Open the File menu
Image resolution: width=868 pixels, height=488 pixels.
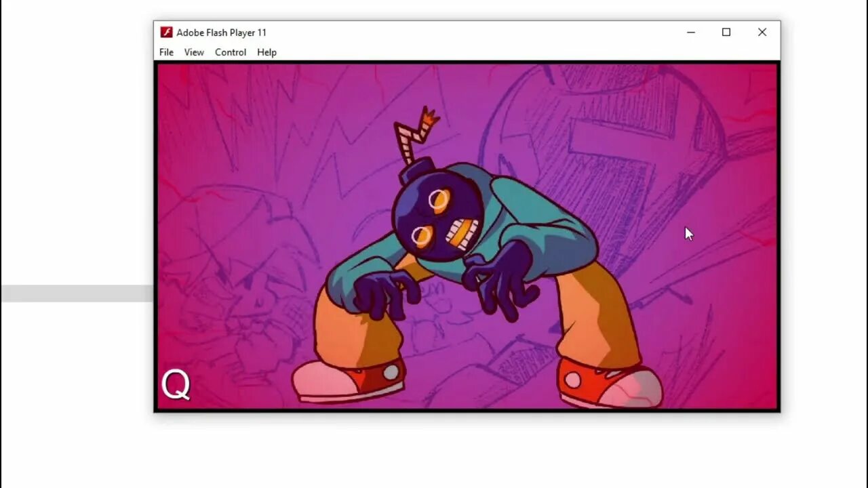[166, 52]
